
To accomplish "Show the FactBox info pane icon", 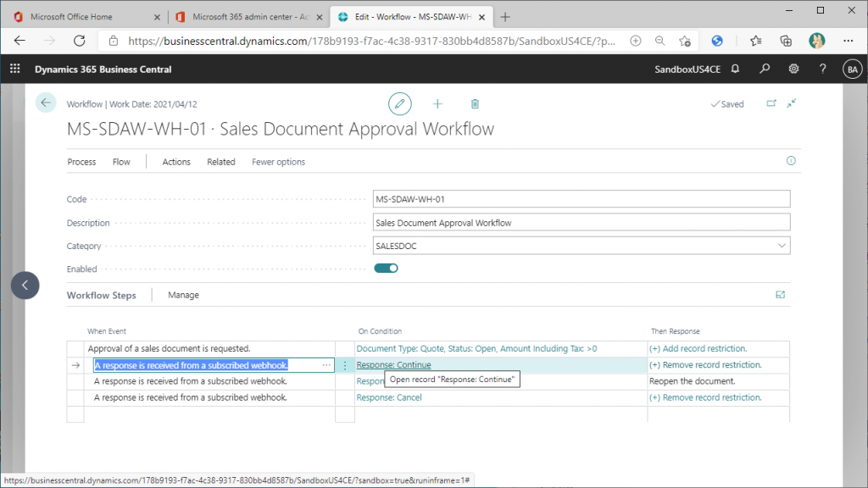I will pyautogui.click(x=791, y=160).
